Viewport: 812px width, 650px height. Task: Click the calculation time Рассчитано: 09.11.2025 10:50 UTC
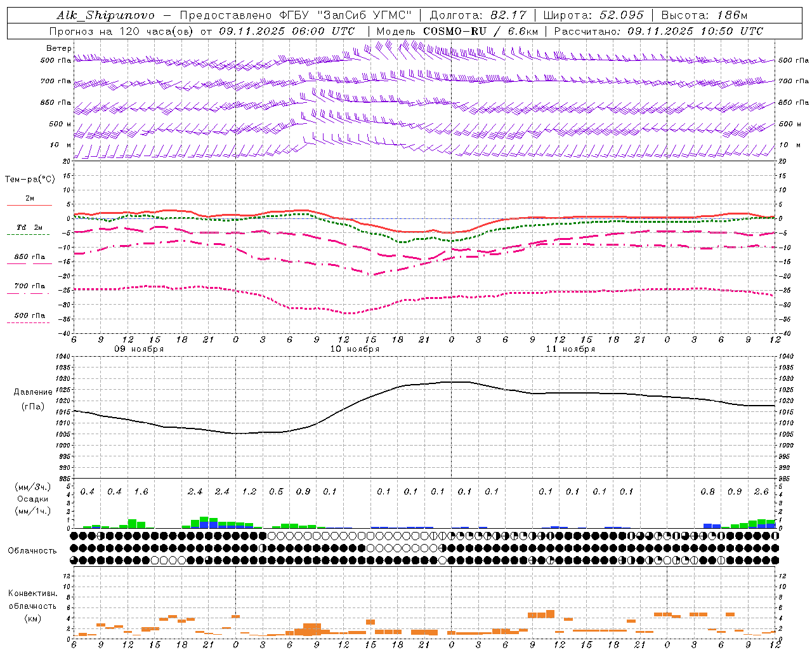658,31
